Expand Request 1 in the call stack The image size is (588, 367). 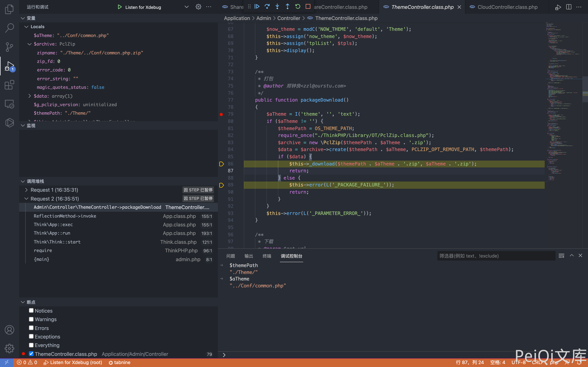click(x=26, y=190)
